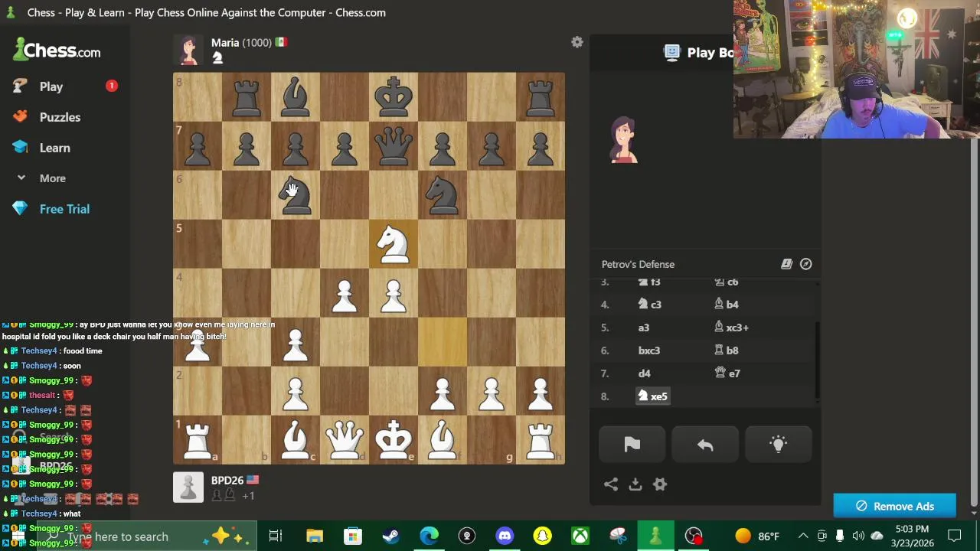Click the volume speaker tray icon
The width and height of the screenshot is (980, 551).
(858, 536)
